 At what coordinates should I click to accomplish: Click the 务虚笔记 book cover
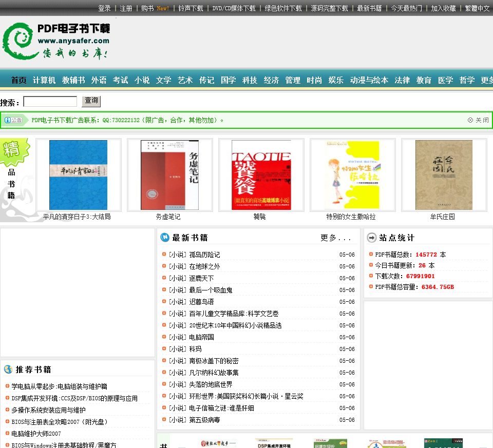click(x=170, y=175)
